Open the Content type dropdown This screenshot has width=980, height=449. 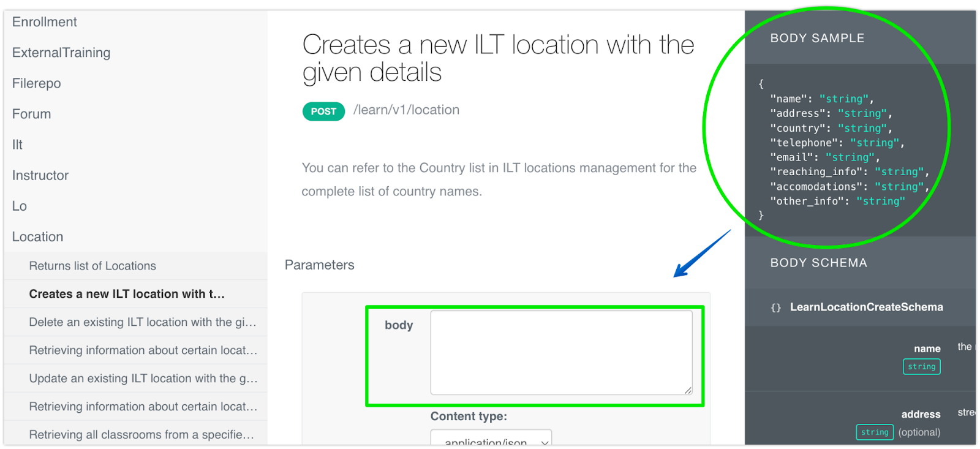click(491, 440)
